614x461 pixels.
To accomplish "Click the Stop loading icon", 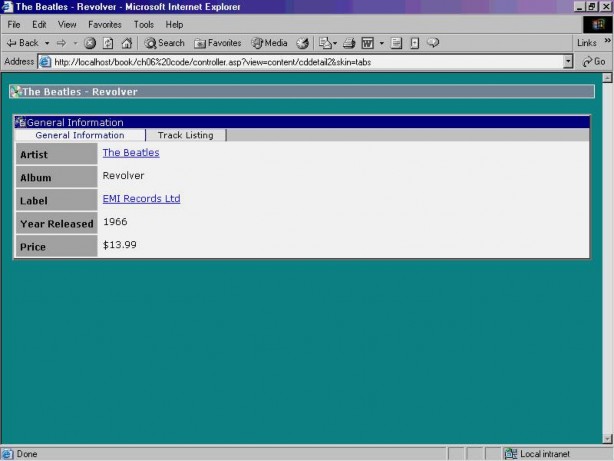I will [x=90, y=43].
